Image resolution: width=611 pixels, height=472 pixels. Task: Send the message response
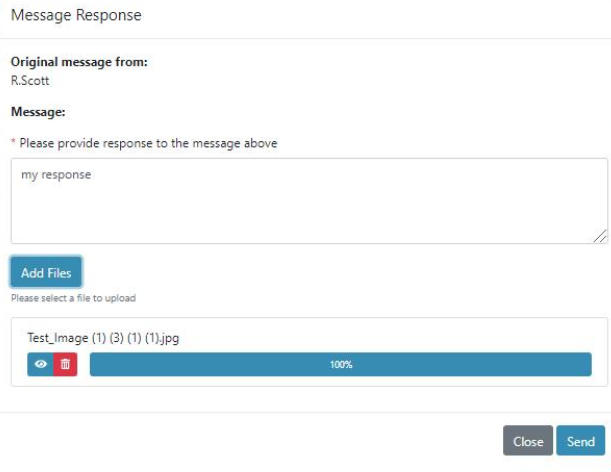(x=581, y=441)
